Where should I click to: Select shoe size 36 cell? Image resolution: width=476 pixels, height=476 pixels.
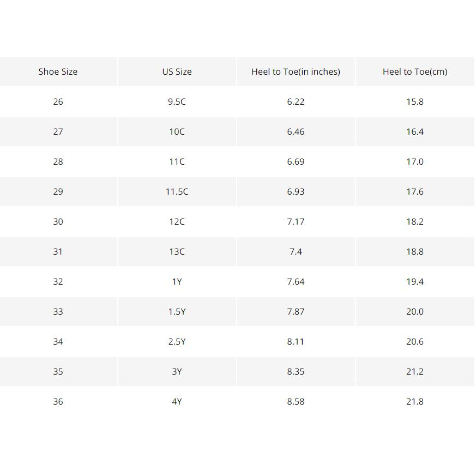click(x=58, y=402)
